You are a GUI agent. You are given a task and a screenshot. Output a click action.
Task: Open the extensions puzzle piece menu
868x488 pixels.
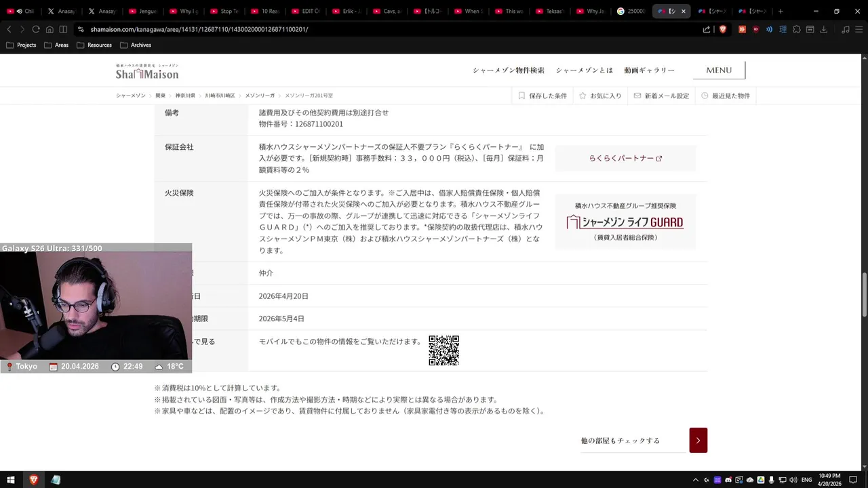pos(797,29)
